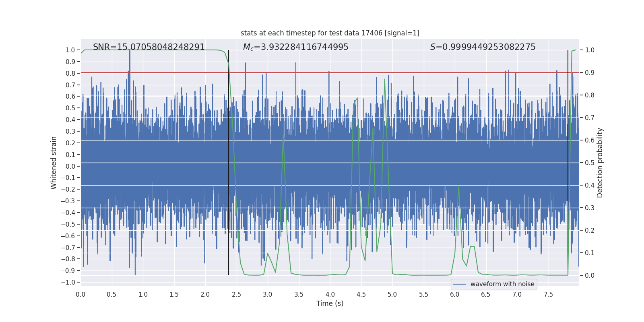Click the S=0.9999 score annotation
Screen dimensions: 644x322
[x=483, y=47]
